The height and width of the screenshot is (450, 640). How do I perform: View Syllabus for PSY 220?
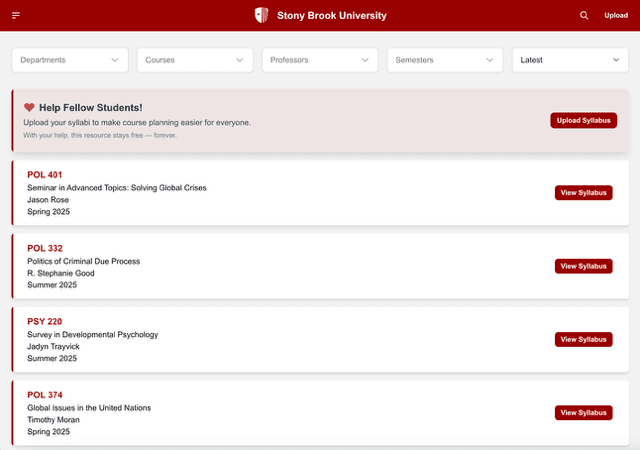(584, 339)
